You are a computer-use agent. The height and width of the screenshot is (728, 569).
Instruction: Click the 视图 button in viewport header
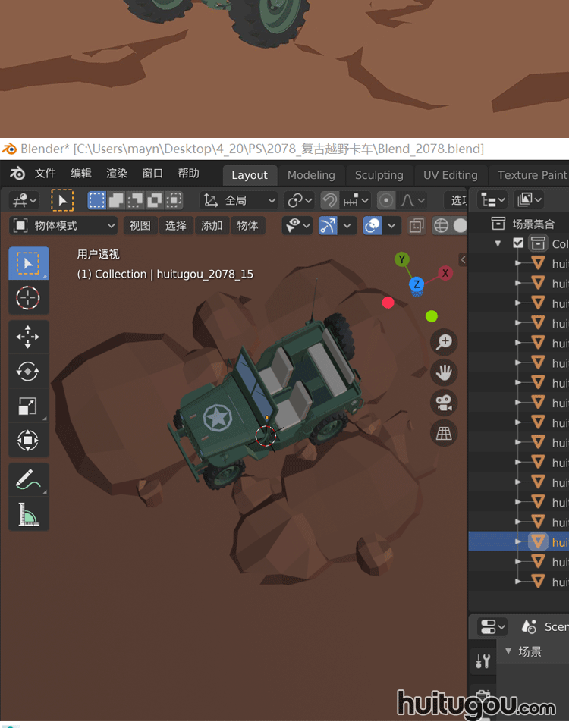click(x=140, y=225)
